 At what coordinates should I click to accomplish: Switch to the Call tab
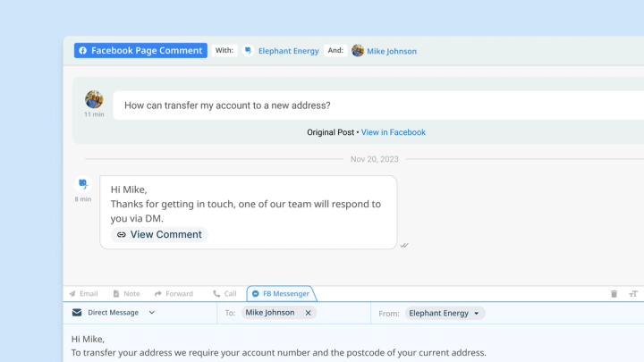click(225, 294)
